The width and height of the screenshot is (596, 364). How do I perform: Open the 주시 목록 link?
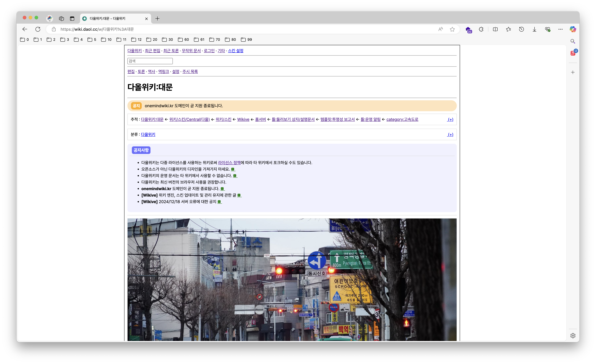190,71
